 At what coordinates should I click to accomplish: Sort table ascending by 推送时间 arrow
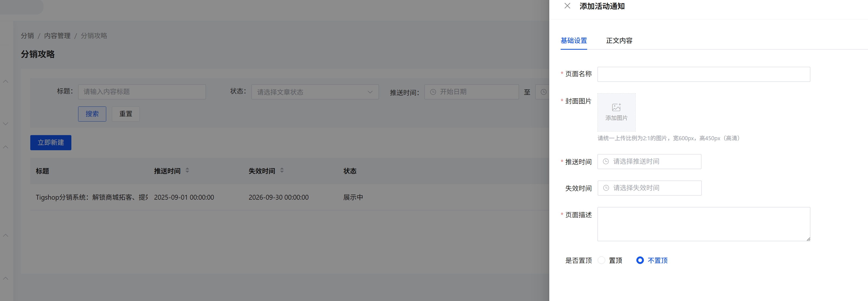click(x=187, y=168)
